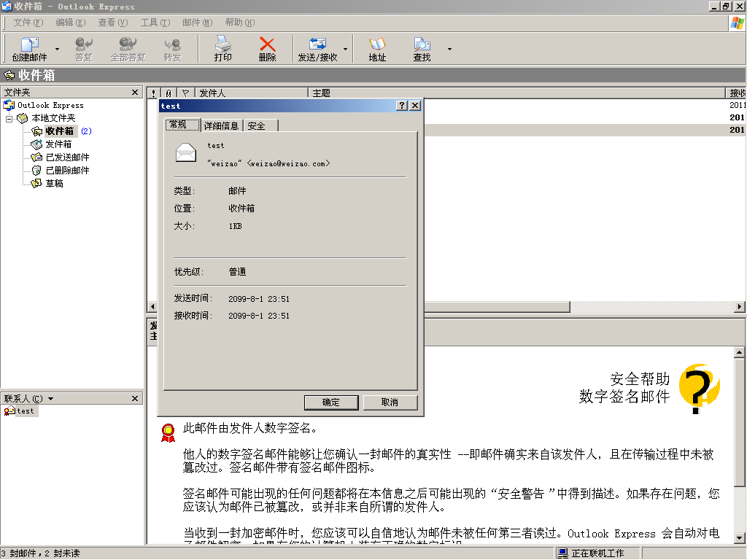Click the 取消 button in test dialog
747x560 pixels.
click(x=390, y=402)
